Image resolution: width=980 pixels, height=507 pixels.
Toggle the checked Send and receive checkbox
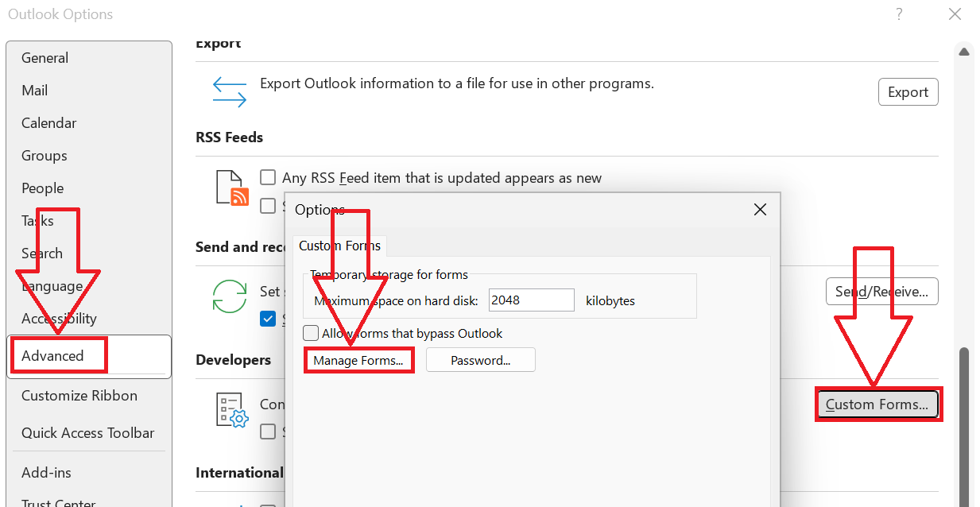[x=269, y=319]
